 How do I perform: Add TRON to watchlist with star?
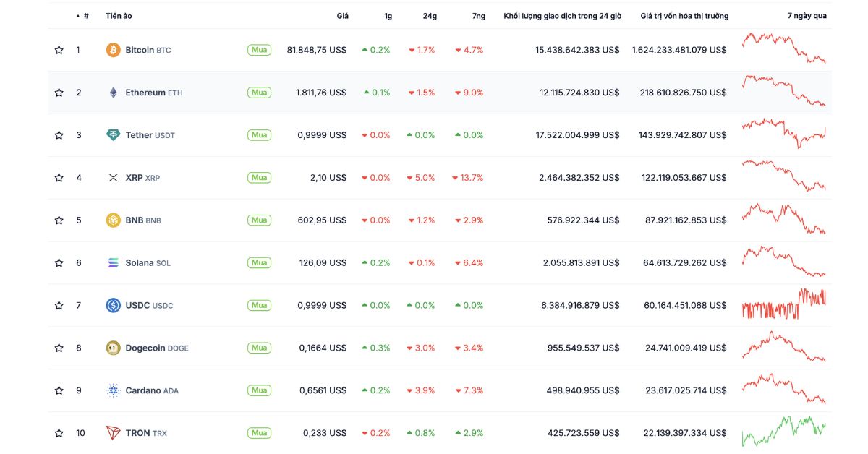click(x=59, y=433)
